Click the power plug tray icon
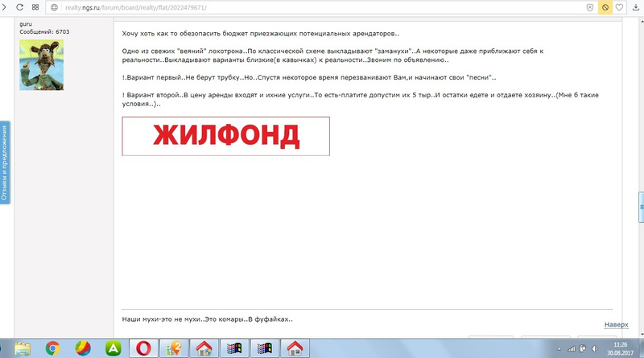The image size is (644, 358). 582,349
